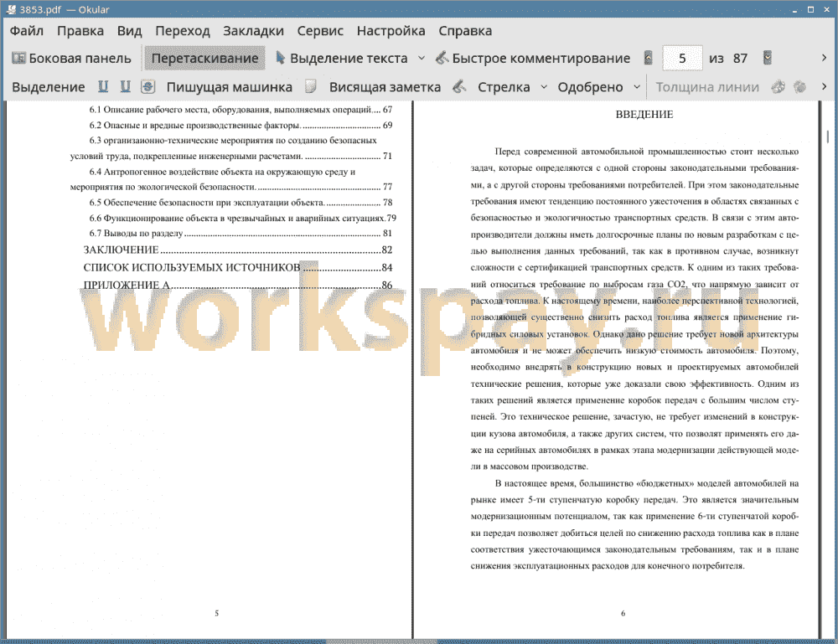Viewport: 838px width, 644px height.
Task: Select the Одобрено stamp tool
Action: click(590, 87)
